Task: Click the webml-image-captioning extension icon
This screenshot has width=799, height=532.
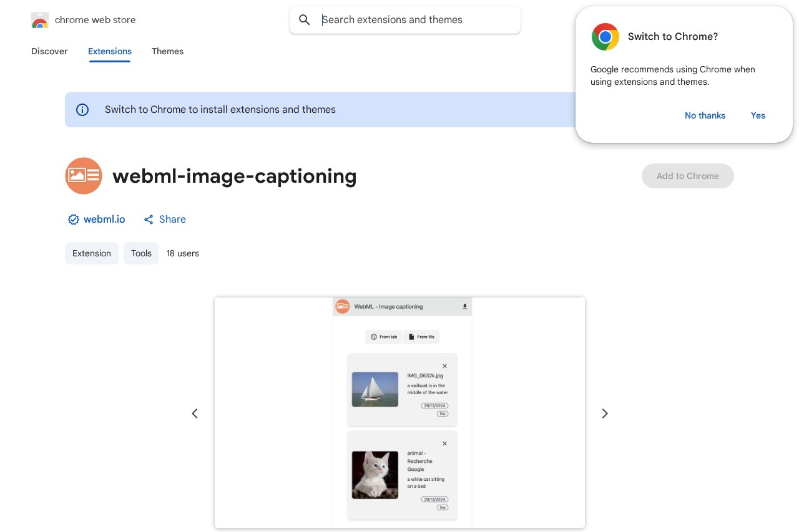Action: (x=84, y=176)
